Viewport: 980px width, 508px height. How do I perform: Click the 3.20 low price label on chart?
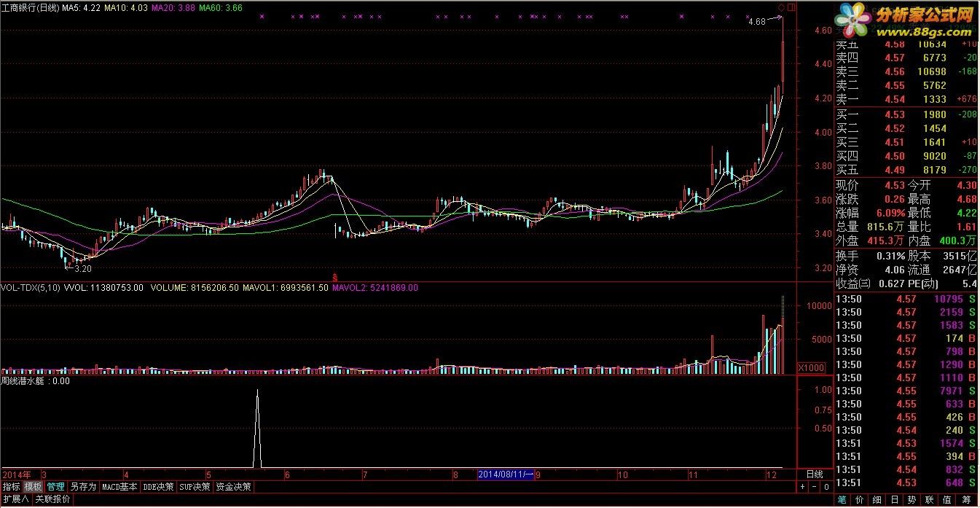pos(83,268)
